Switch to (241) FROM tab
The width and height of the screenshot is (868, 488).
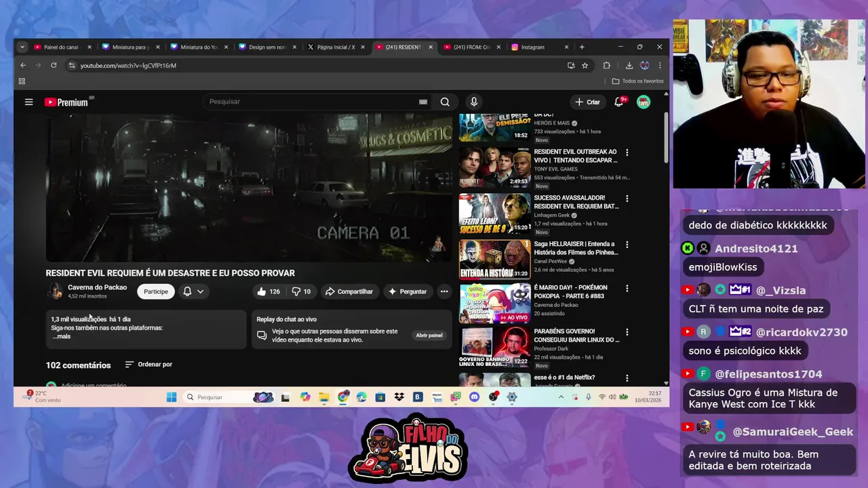(x=471, y=47)
